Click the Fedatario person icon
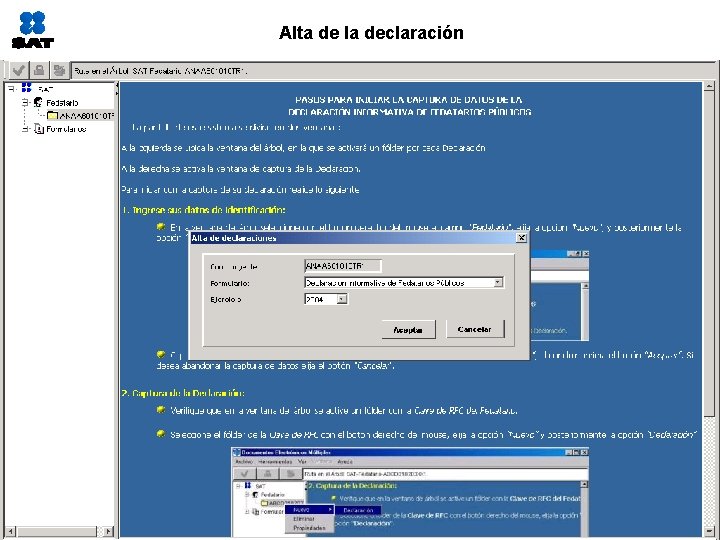The width and height of the screenshot is (720, 540). click(x=38, y=102)
